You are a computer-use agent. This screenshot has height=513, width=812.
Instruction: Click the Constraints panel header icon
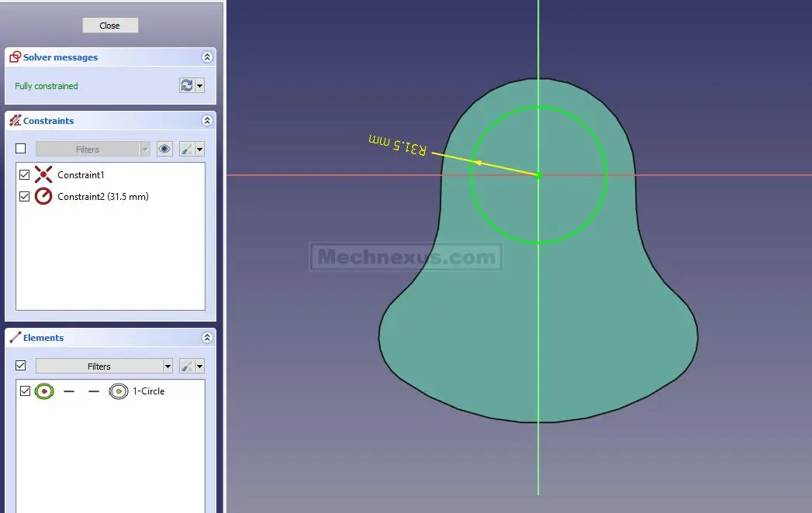(16, 121)
